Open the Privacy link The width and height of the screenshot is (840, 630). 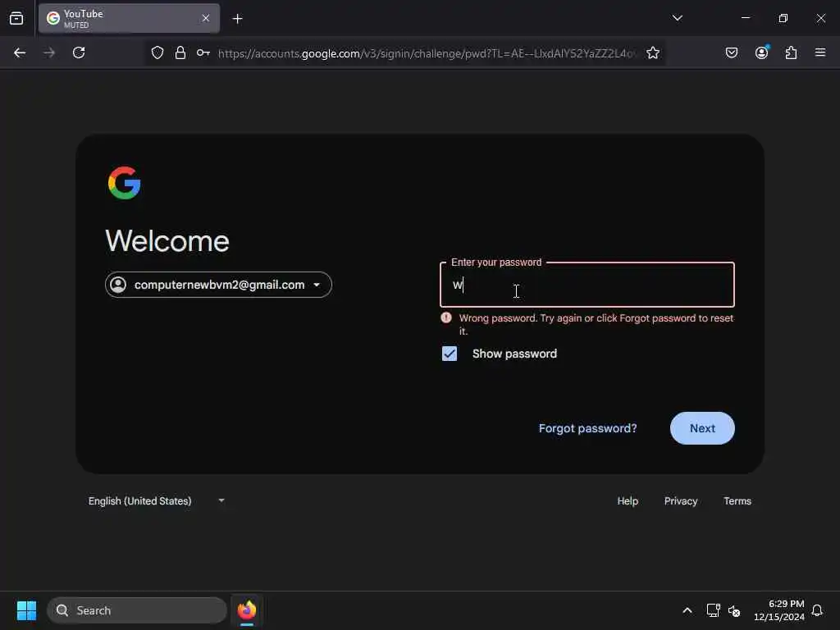[x=680, y=501]
